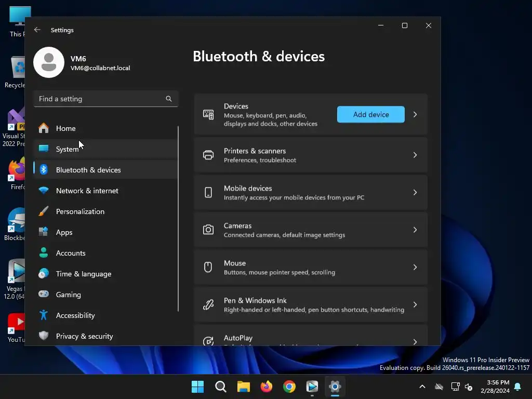Select Apps in the sidebar
532x399 pixels.
coord(105,232)
